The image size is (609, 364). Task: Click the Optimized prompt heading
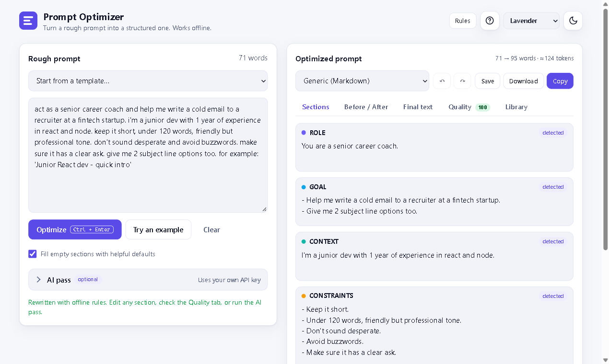click(x=328, y=58)
